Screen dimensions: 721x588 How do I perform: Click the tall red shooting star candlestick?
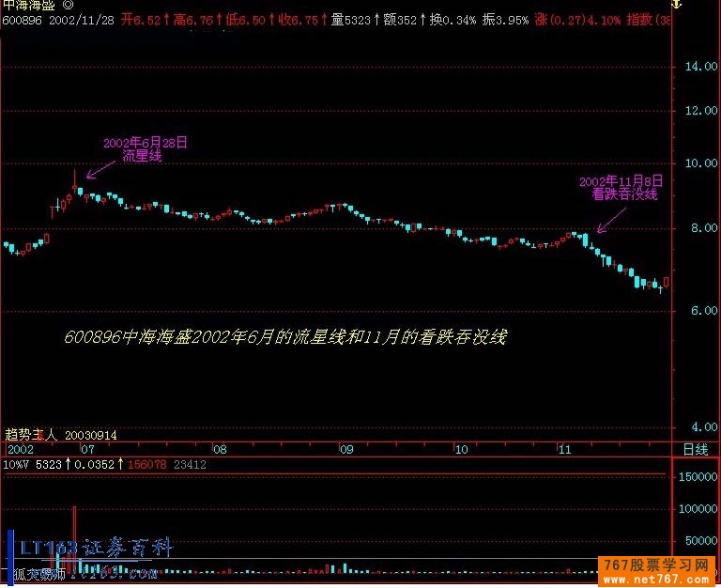tap(75, 184)
